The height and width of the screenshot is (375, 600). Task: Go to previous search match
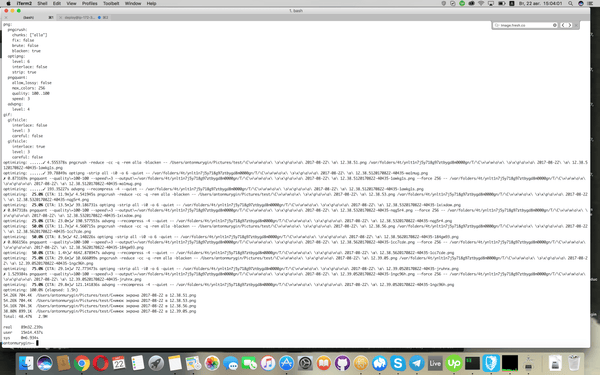coord(563,25)
